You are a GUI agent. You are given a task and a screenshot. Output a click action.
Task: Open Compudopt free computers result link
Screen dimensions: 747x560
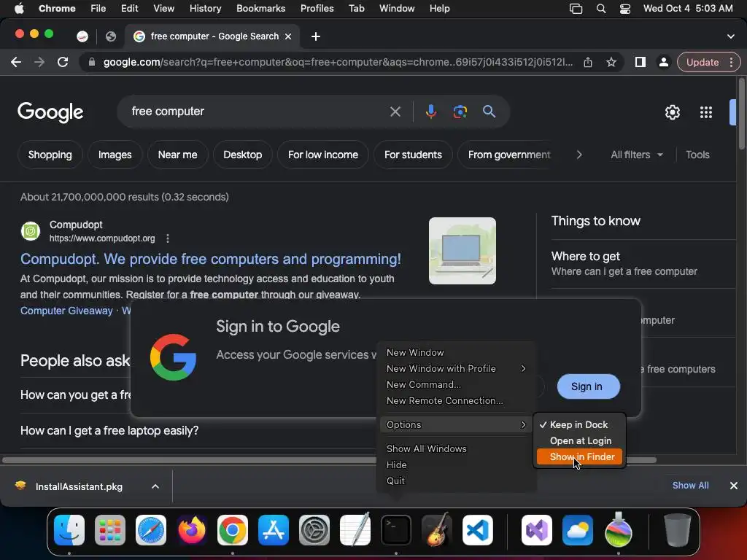tap(211, 259)
